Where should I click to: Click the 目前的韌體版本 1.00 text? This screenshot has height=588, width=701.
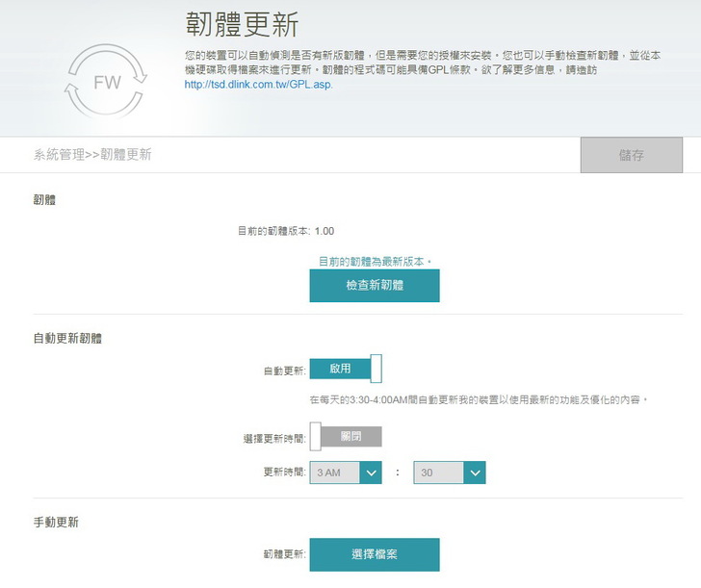click(x=286, y=231)
